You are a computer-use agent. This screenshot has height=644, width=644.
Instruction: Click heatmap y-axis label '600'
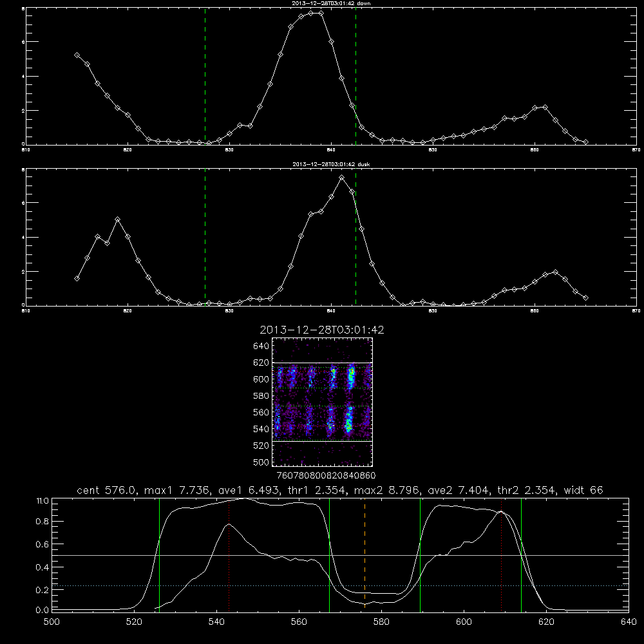261,379
